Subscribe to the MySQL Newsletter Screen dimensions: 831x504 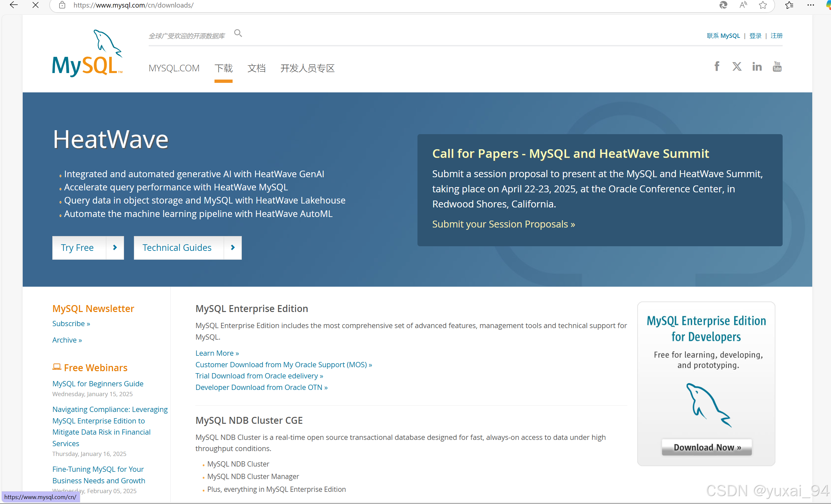(x=71, y=324)
